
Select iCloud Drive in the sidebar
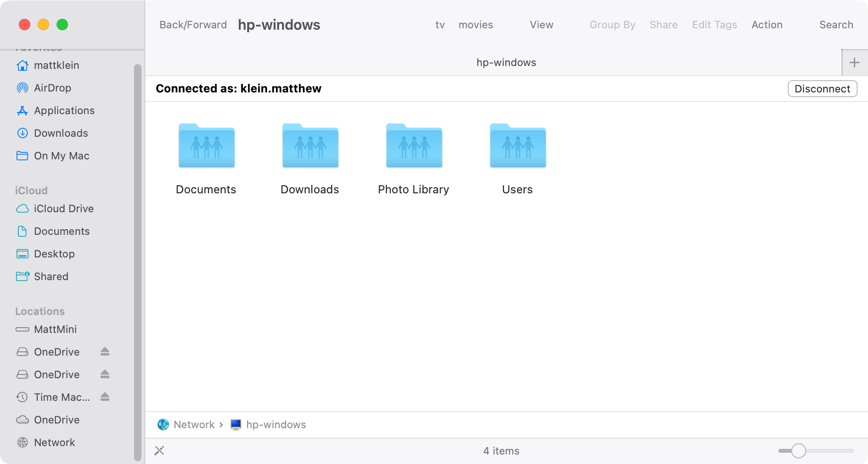click(x=63, y=209)
